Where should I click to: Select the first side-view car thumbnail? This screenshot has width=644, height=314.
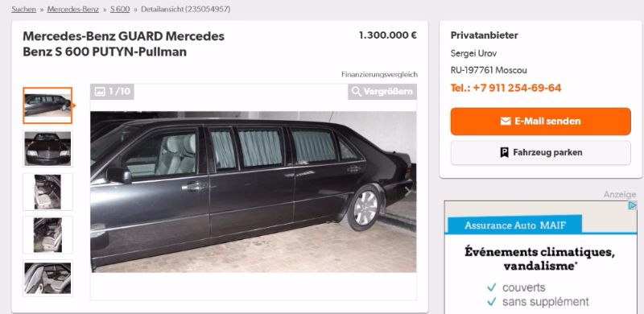[x=47, y=105]
